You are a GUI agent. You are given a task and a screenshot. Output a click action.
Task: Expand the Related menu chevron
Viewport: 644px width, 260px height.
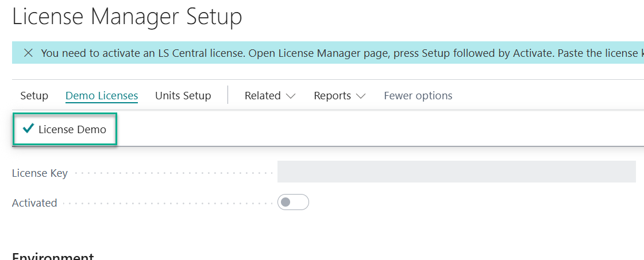(291, 96)
